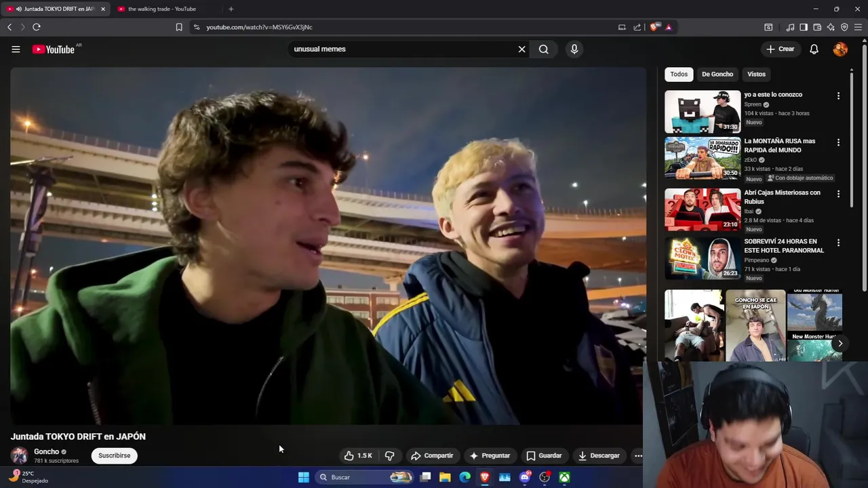Download the video with Descargar
This screenshot has width=868, height=488.
pos(599,455)
